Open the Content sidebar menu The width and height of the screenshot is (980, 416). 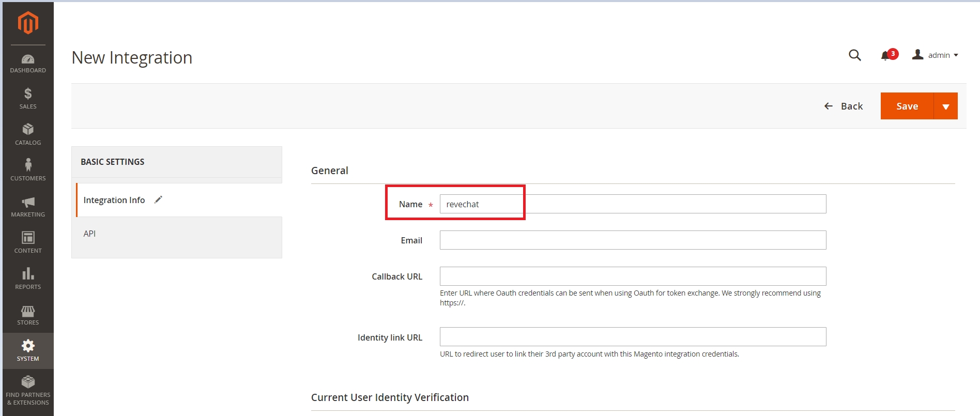pos(28,242)
